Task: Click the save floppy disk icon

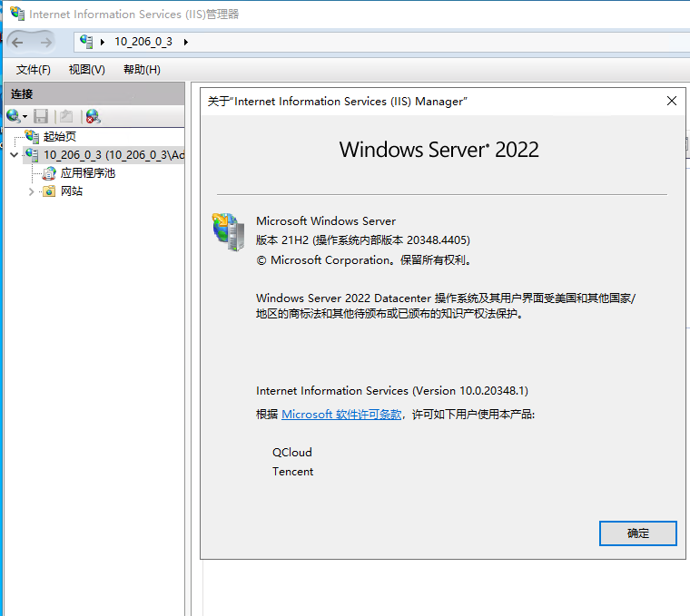Action: tap(41, 116)
